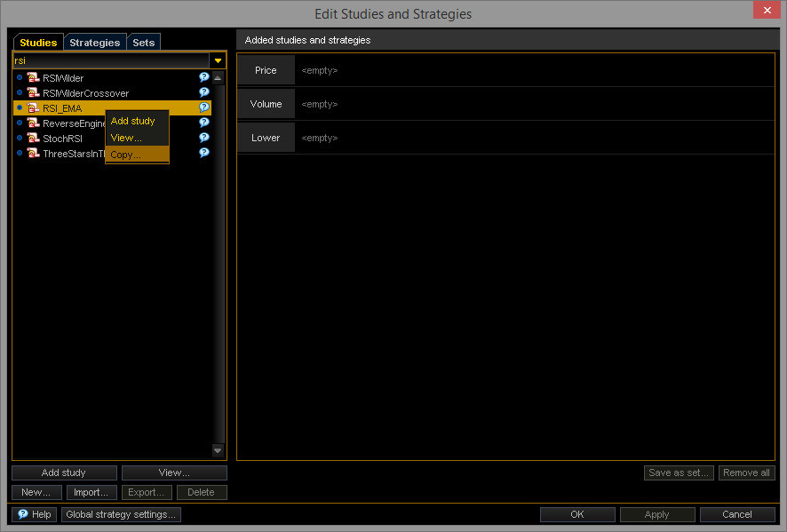Click Save as set...

[679, 472]
